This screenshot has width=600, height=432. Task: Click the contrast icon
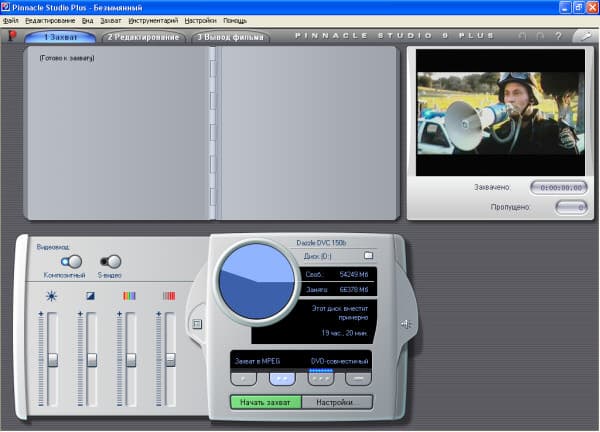click(x=90, y=296)
